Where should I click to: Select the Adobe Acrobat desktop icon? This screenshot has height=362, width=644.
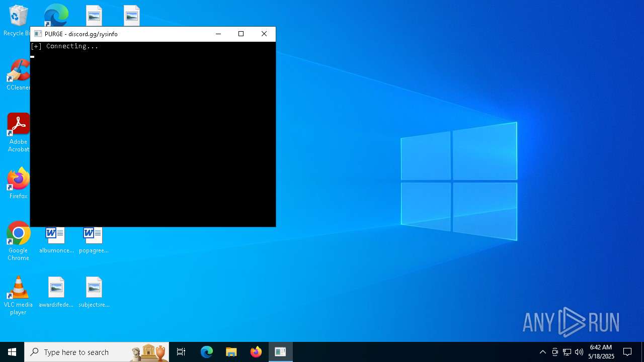coord(18,133)
